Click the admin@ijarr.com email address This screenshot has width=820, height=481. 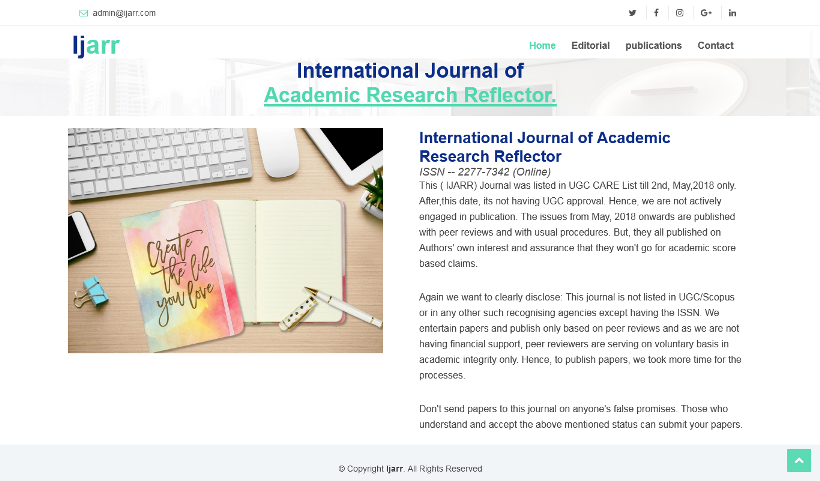pyautogui.click(x=124, y=13)
